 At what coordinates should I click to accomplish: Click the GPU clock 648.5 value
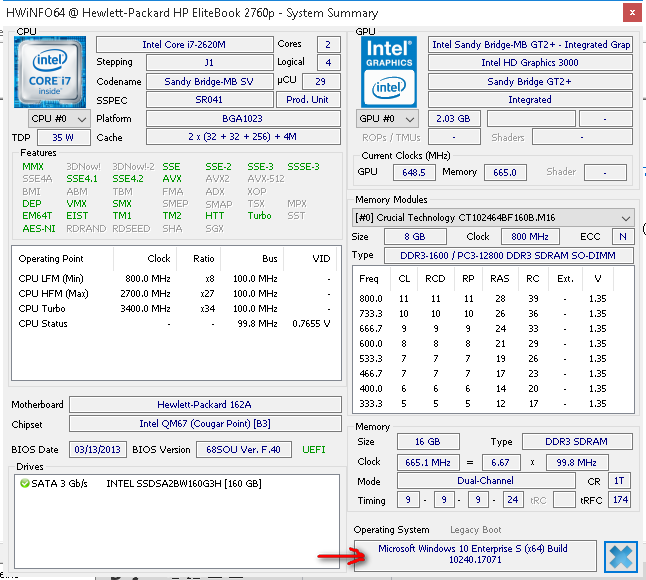[414, 173]
